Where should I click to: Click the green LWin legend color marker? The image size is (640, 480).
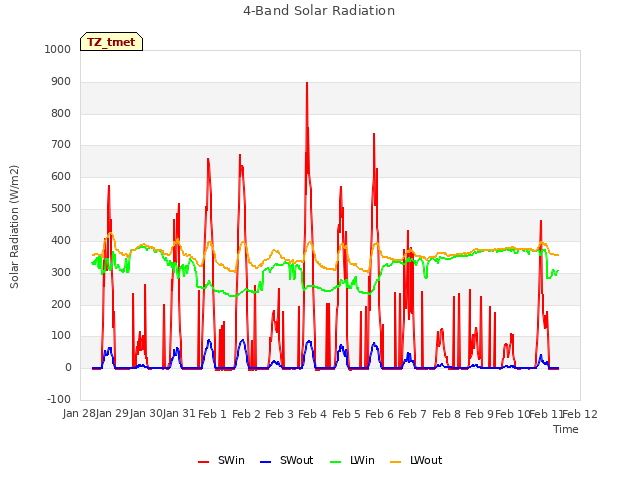(x=335, y=462)
